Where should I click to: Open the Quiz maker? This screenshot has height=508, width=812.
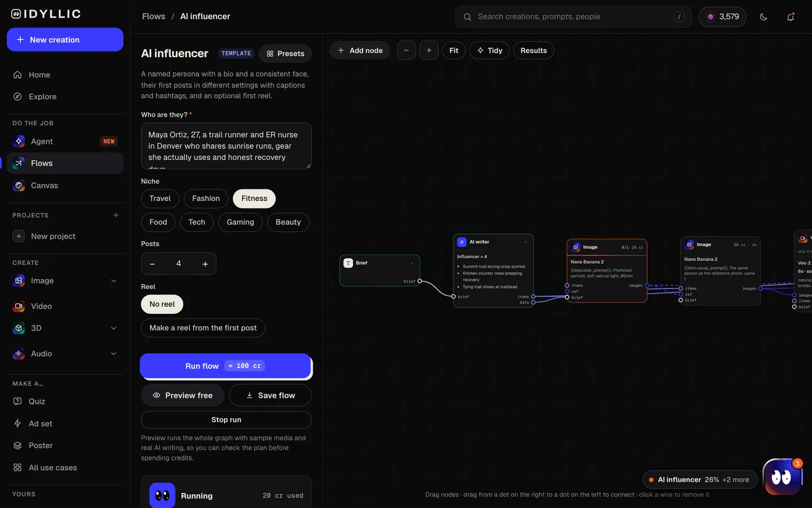(x=65, y=401)
